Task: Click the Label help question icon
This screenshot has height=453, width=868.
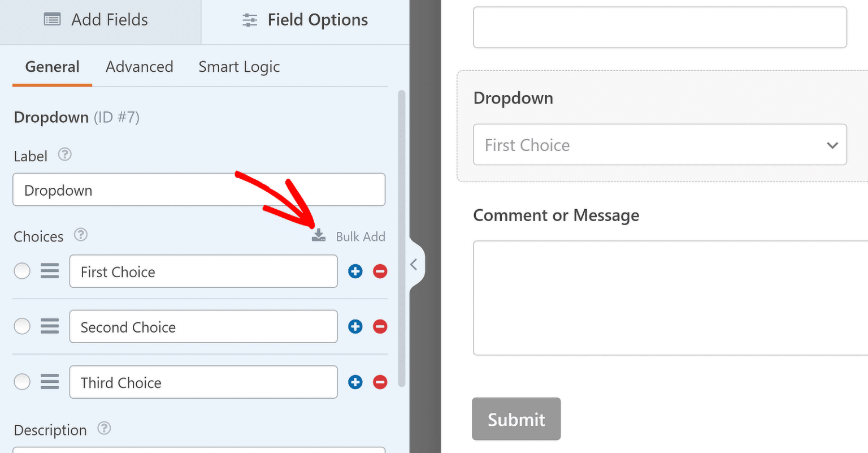Action: (65, 154)
